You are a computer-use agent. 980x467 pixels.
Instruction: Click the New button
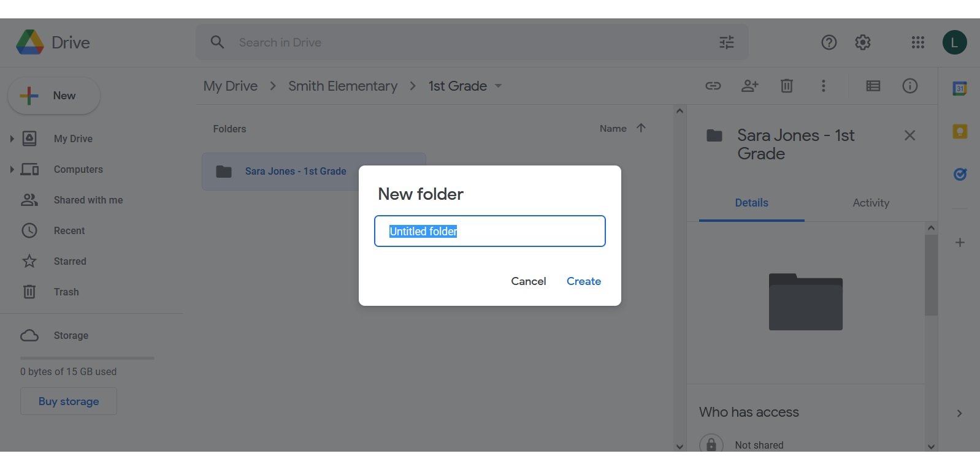pos(54,96)
